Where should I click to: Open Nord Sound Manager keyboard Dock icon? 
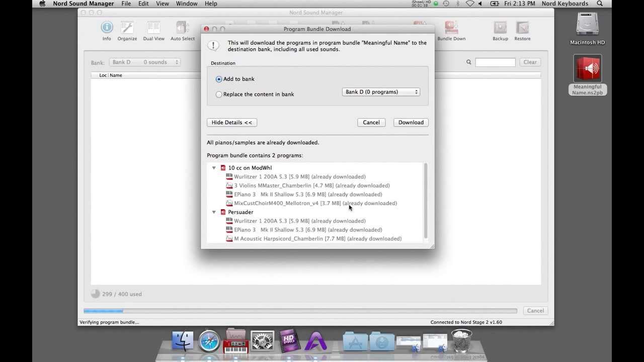pos(235,341)
